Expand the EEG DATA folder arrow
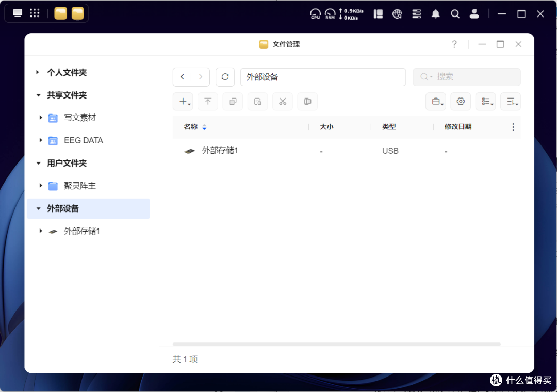This screenshot has width=557, height=392. 41,140
